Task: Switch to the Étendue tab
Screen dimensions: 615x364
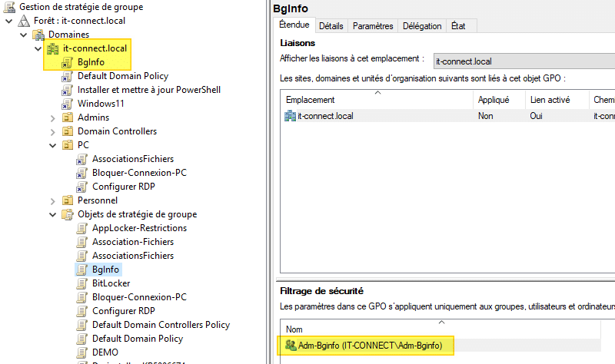Action: [x=294, y=25]
